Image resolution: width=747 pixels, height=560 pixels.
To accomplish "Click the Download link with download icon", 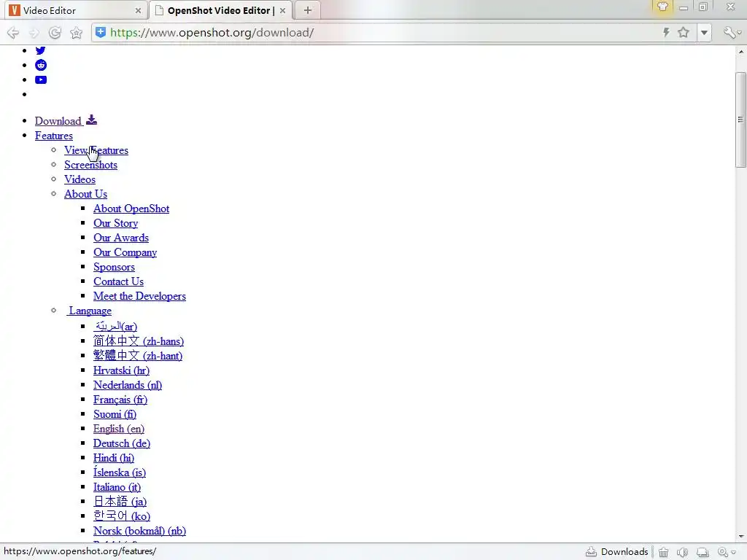I will (66, 120).
